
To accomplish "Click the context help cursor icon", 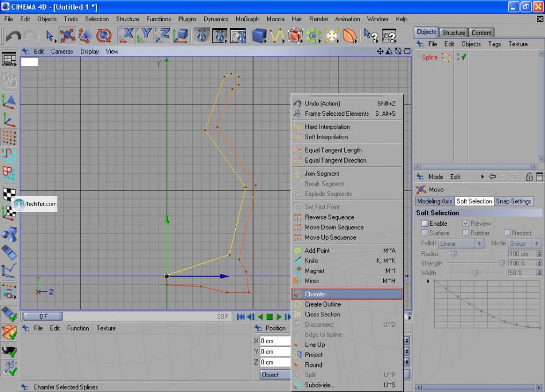I will tap(371, 36).
